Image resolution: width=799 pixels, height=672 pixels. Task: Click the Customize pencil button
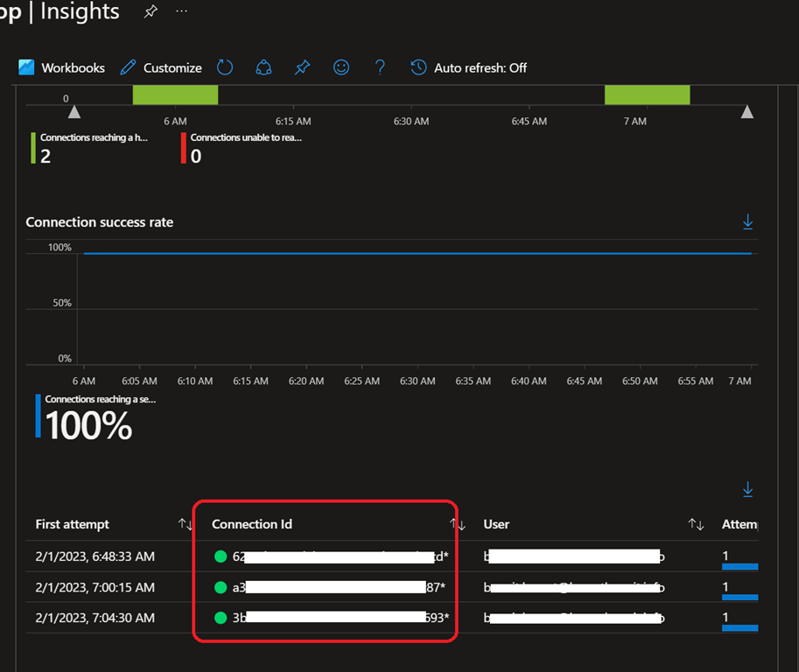tap(161, 67)
